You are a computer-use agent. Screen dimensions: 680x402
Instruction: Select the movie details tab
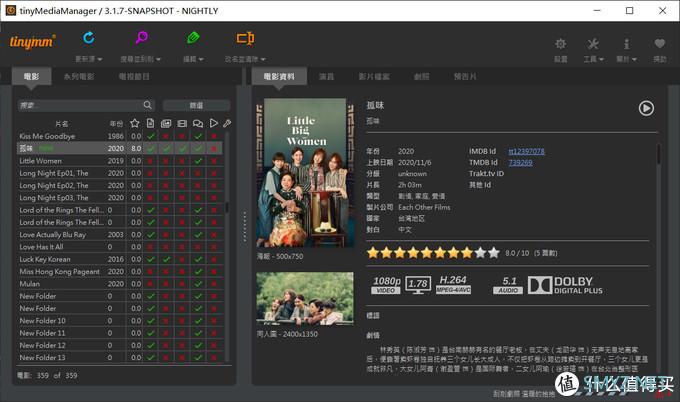[x=279, y=76]
